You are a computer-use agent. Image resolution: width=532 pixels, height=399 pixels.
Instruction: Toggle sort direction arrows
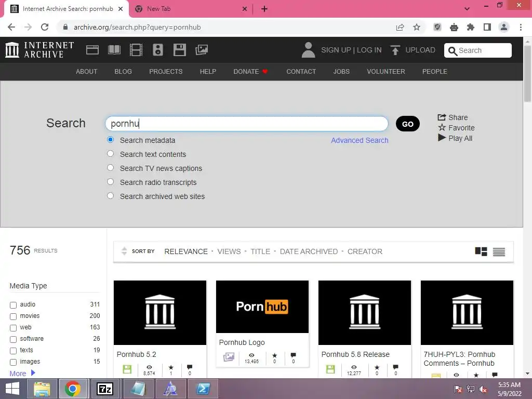[124, 251]
